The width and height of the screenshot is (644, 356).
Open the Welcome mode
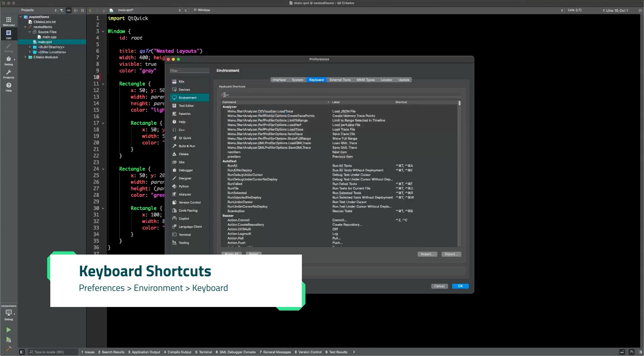pyautogui.click(x=9, y=21)
